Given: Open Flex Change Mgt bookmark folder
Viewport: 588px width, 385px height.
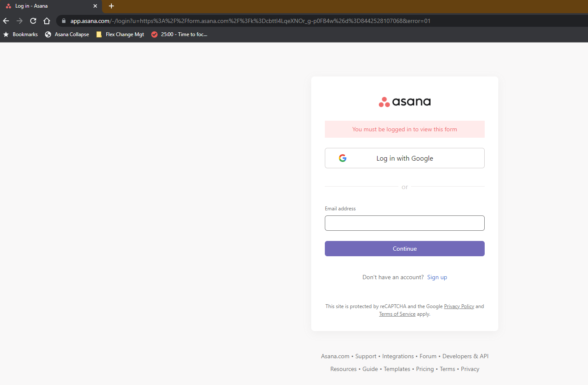Looking at the screenshot, I should (120, 34).
